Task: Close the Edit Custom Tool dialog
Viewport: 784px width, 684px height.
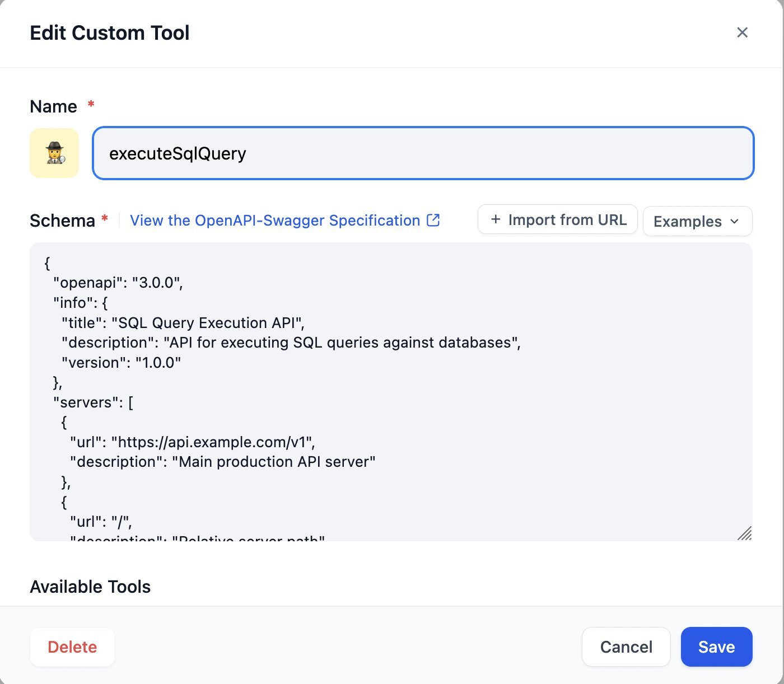Action: coord(742,32)
